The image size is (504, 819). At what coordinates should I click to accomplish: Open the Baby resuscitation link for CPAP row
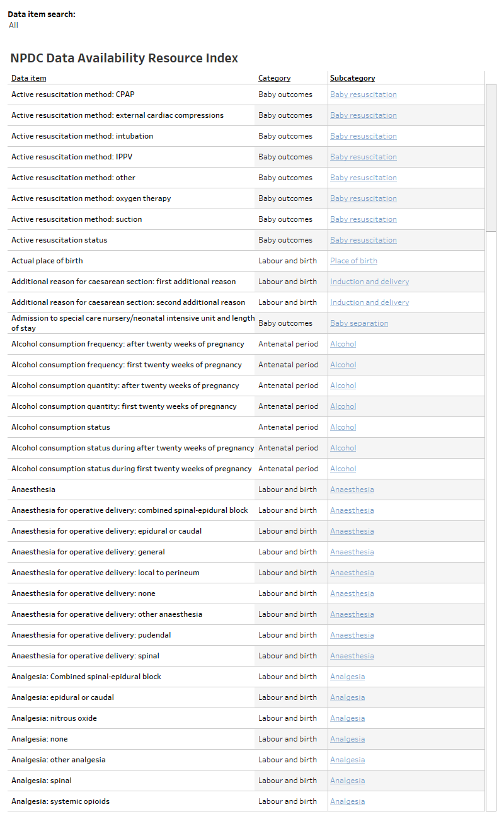point(363,94)
